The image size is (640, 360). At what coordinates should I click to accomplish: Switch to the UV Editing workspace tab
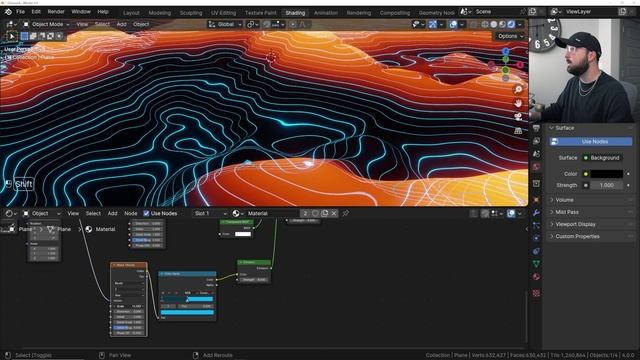click(x=223, y=13)
